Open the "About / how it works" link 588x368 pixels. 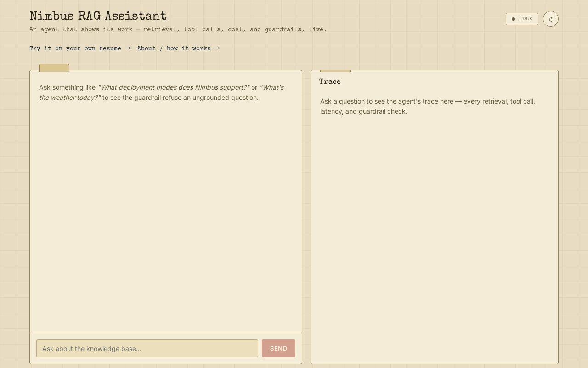(178, 48)
